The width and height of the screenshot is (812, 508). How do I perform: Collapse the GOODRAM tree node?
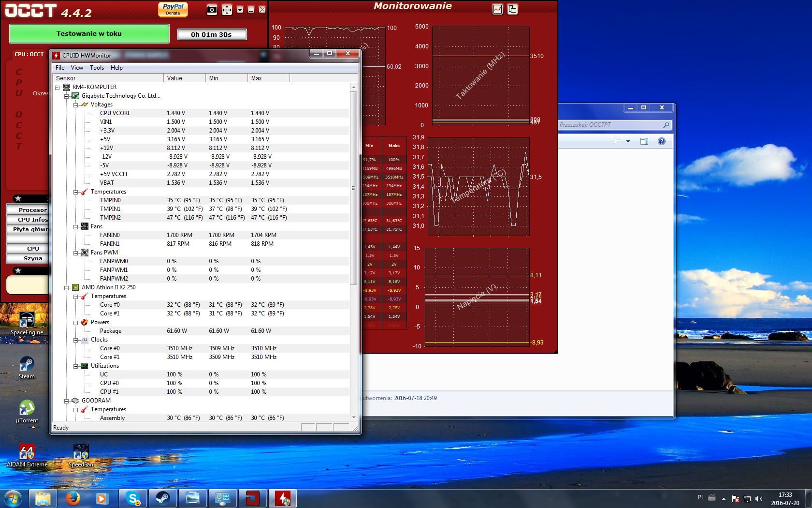(x=67, y=401)
